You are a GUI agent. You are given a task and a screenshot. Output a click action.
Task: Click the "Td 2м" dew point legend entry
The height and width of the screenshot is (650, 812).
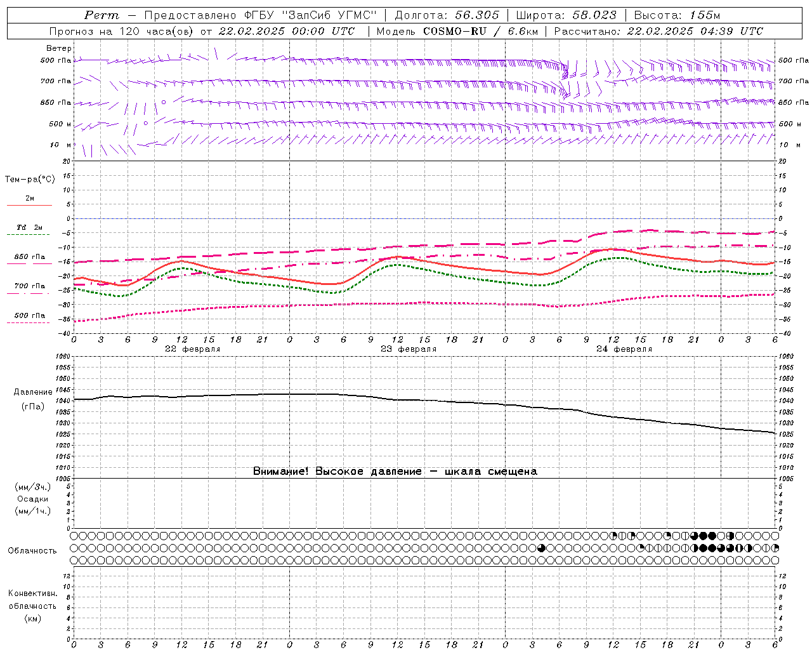pyautogui.click(x=30, y=227)
